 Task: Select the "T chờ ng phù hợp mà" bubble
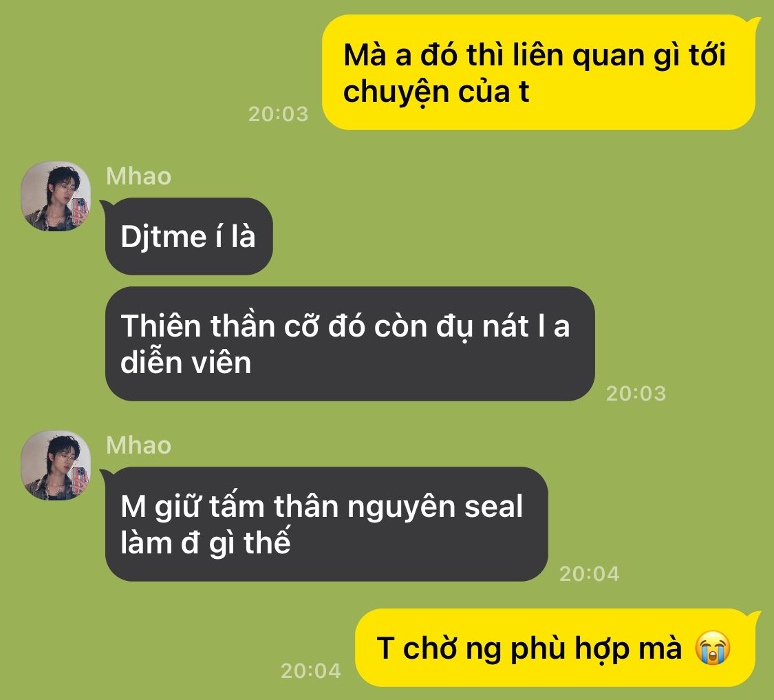coord(555,648)
